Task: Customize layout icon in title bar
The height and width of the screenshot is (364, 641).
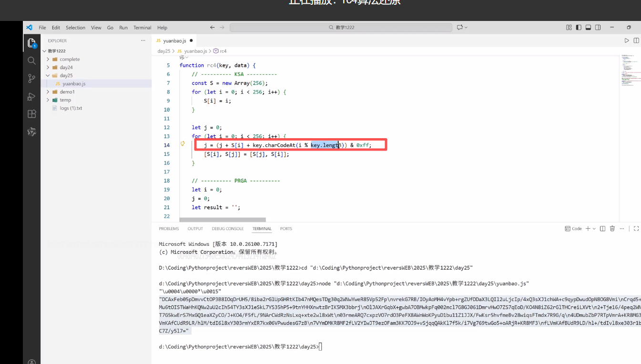Action: pyautogui.click(x=569, y=28)
